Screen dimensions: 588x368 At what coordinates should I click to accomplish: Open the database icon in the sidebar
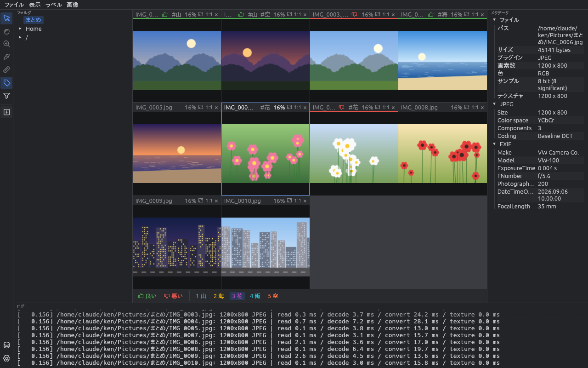[6, 345]
